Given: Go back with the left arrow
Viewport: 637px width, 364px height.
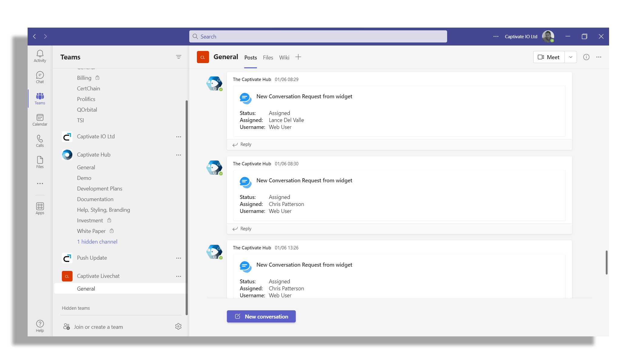Looking at the screenshot, I should click(x=34, y=36).
